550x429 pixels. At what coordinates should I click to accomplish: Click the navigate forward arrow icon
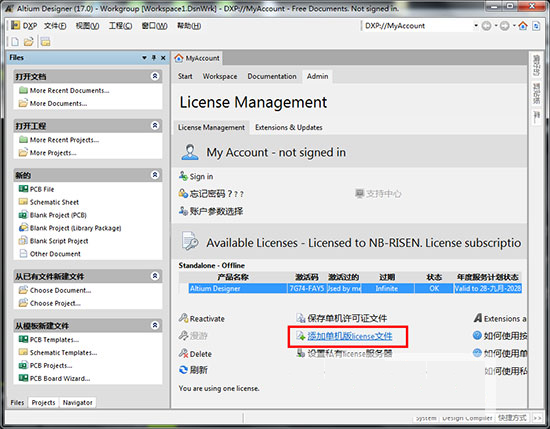(x=504, y=26)
